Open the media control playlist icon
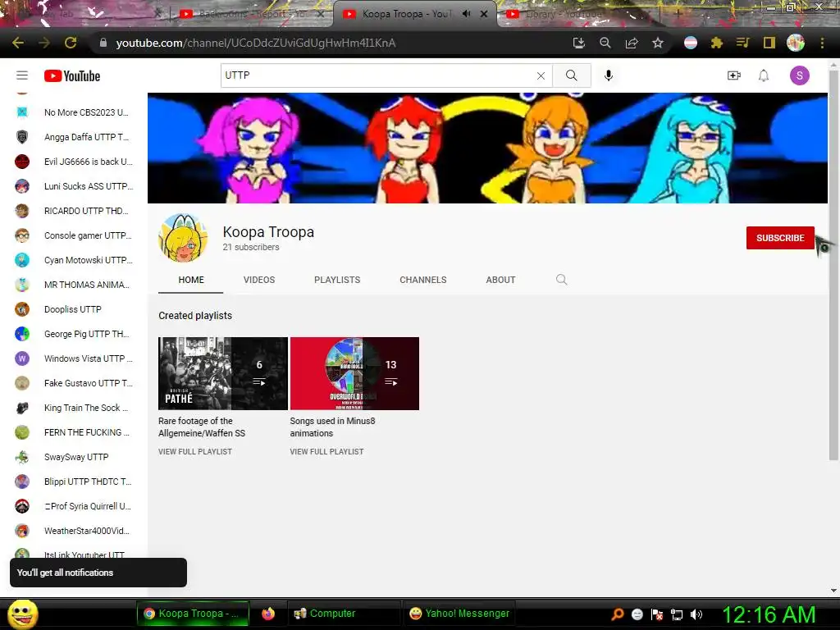 (x=743, y=43)
